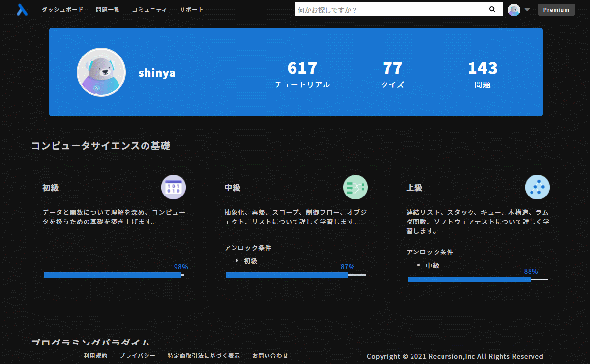This screenshot has height=364, width=590.
Task: Click the search magnifier icon
Action: (x=492, y=10)
